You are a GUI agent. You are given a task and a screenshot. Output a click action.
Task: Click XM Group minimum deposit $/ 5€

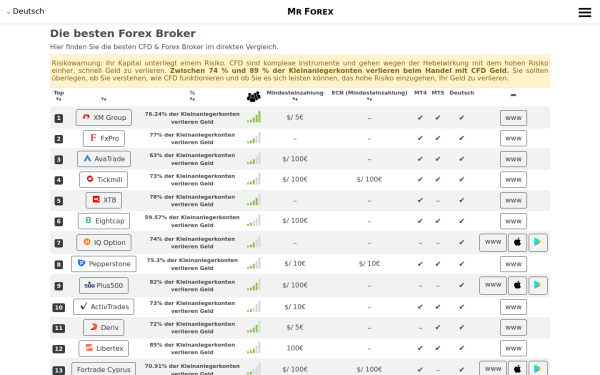point(295,117)
